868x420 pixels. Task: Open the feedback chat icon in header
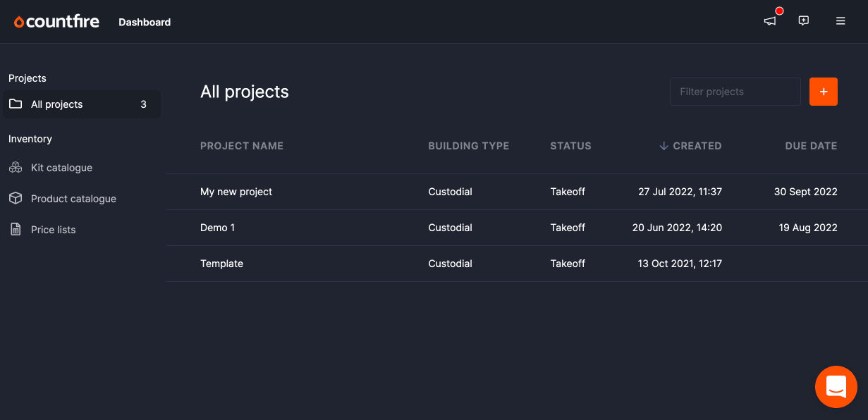[x=803, y=21]
